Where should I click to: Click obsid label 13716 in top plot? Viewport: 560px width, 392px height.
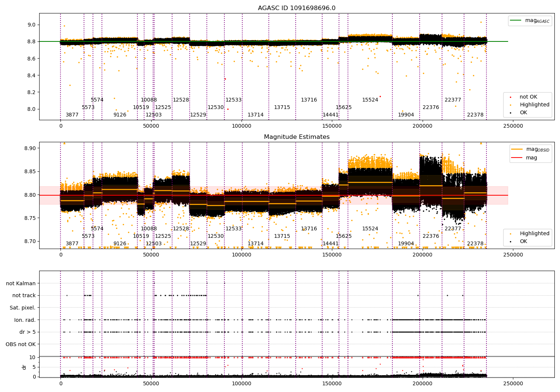click(309, 100)
